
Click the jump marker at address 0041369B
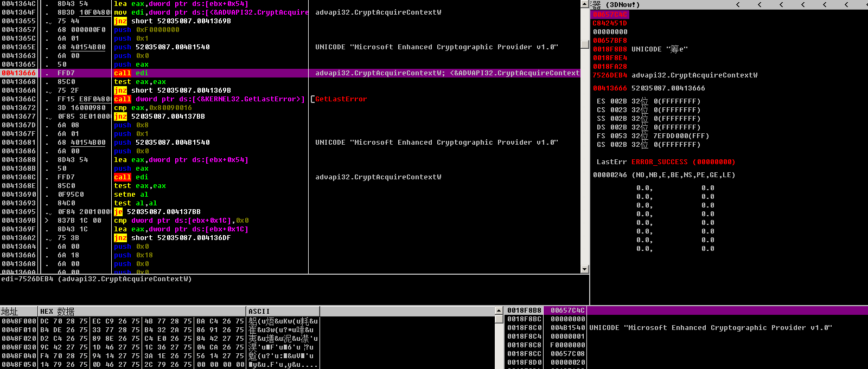point(47,221)
